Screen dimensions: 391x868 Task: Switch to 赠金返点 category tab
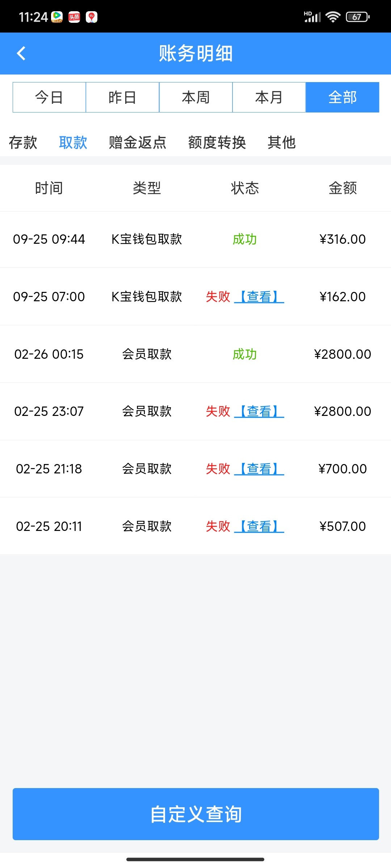(138, 142)
